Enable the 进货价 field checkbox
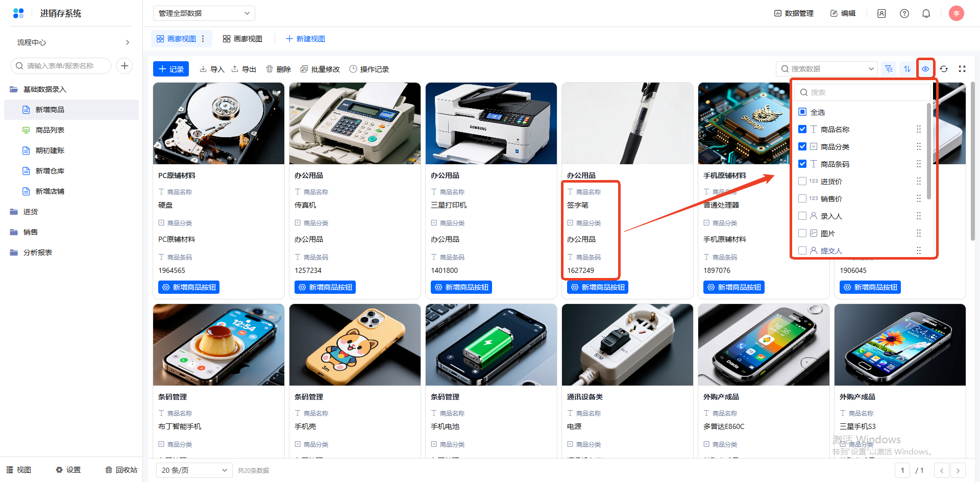 tap(802, 182)
